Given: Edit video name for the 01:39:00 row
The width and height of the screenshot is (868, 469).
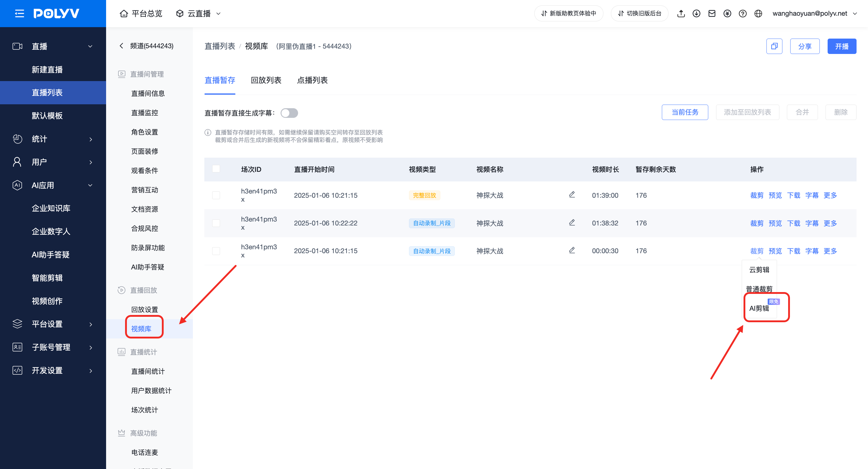Looking at the screenshot, I should 572,195.
